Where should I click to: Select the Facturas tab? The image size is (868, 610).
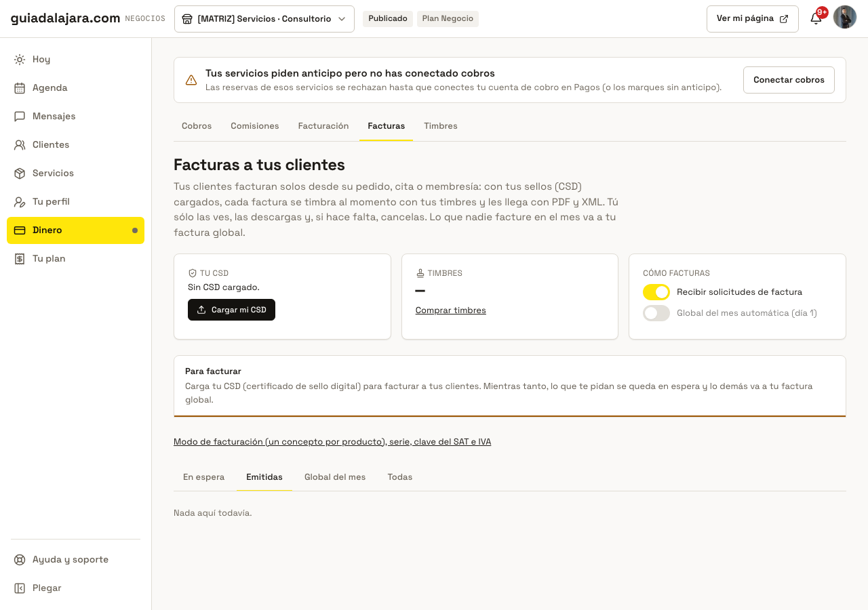(387, 126)
